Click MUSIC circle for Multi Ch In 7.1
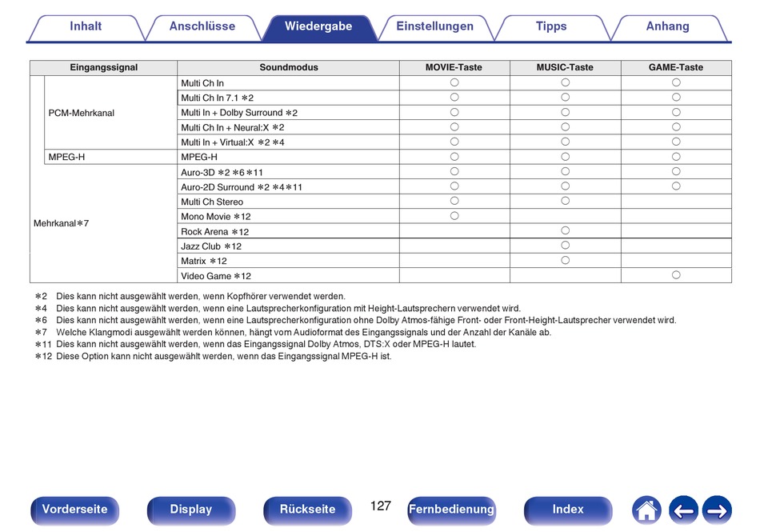The width and height of the screenshot is (760, 532). (565, 98)
